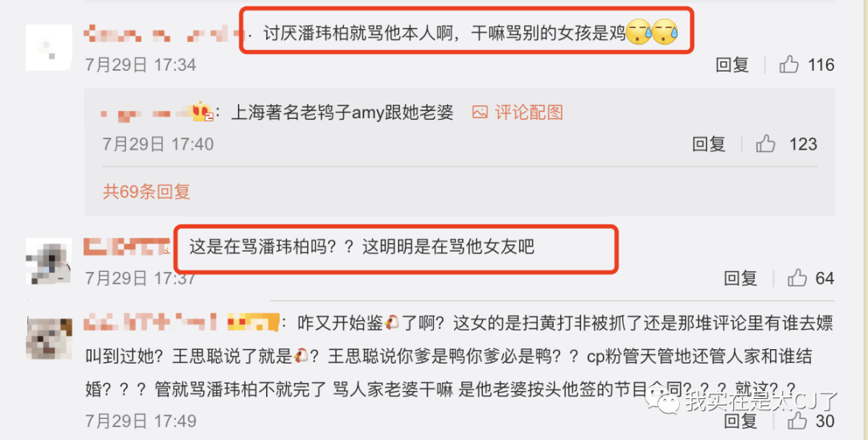Click the crown badge next to the replier name
The image size is (868, 440).
pyautogui.click(x=202, y=112)
